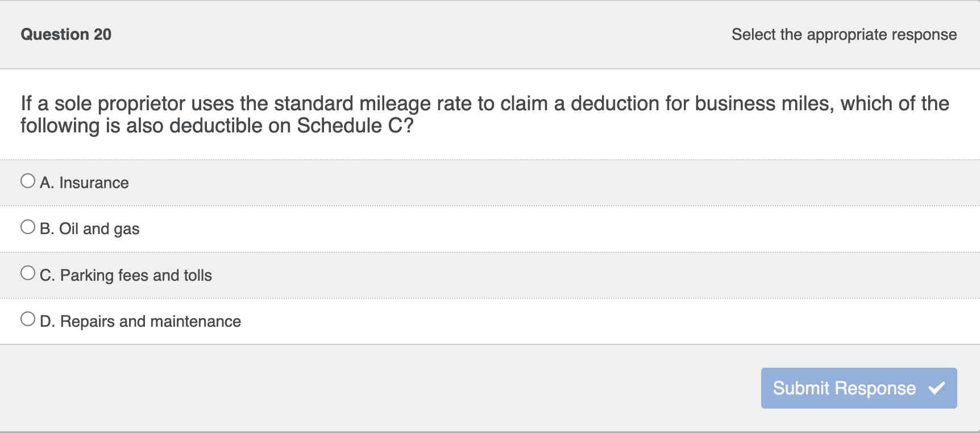Pick answer C Parking fees and tolls

126,275
